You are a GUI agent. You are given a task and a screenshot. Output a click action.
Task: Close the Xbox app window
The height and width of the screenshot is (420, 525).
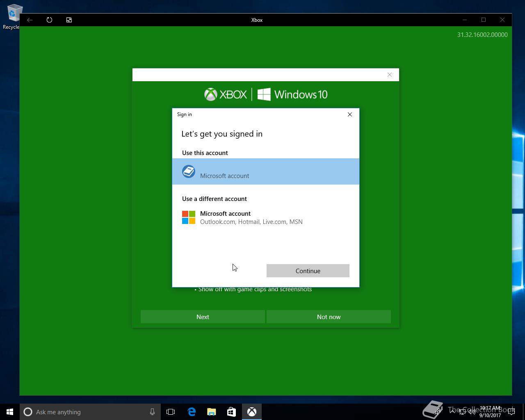click(x=502, y=20)
